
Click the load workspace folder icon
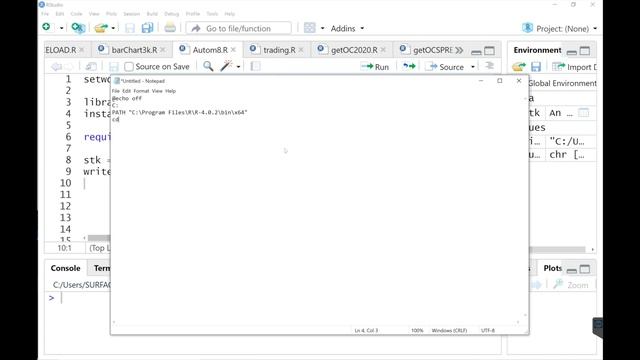pos(519,67)
